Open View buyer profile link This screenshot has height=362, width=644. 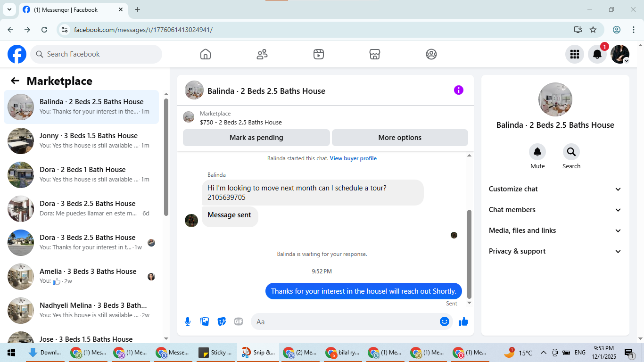(x=353, y=158)
